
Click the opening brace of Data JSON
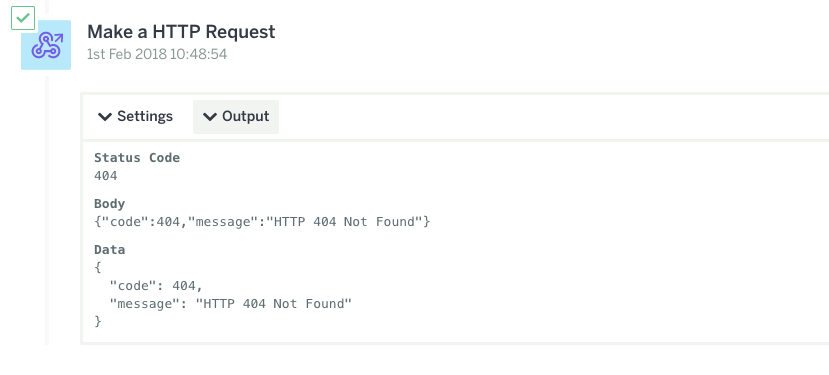point(98,268)
